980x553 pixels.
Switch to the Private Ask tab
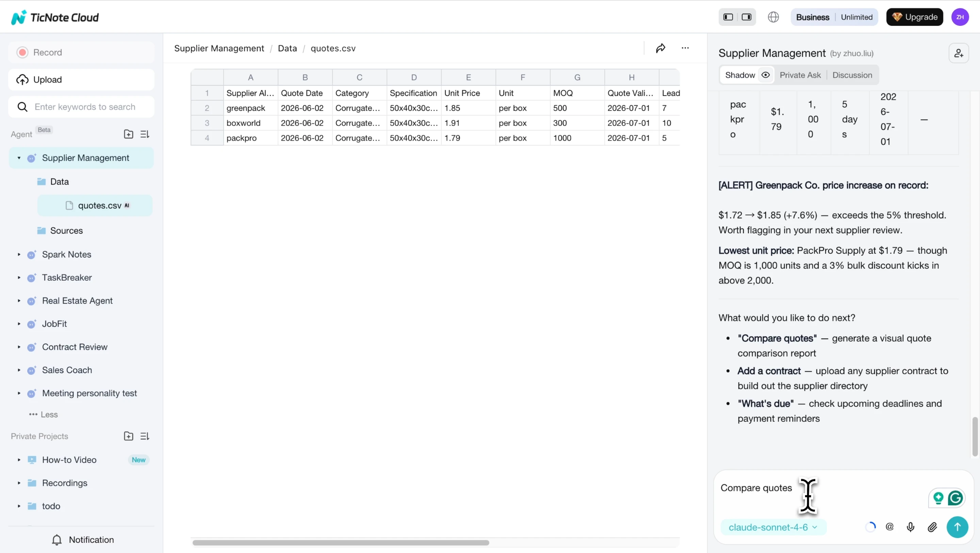coord(800,75)
